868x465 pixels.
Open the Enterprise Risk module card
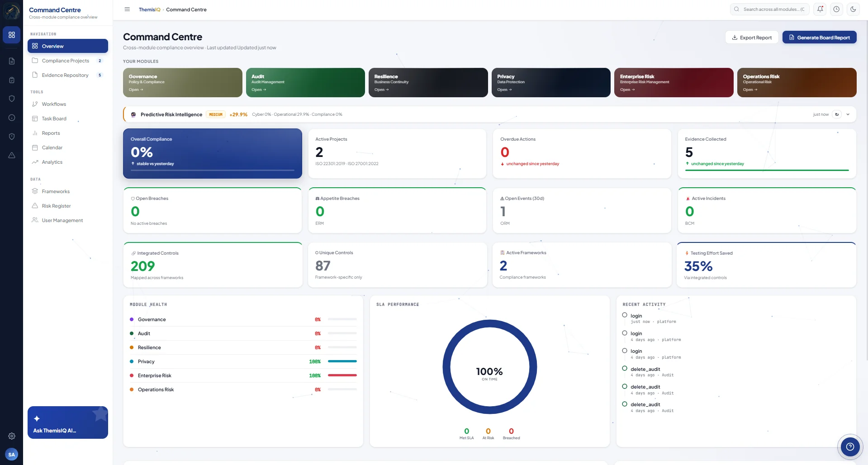[674, 82]
